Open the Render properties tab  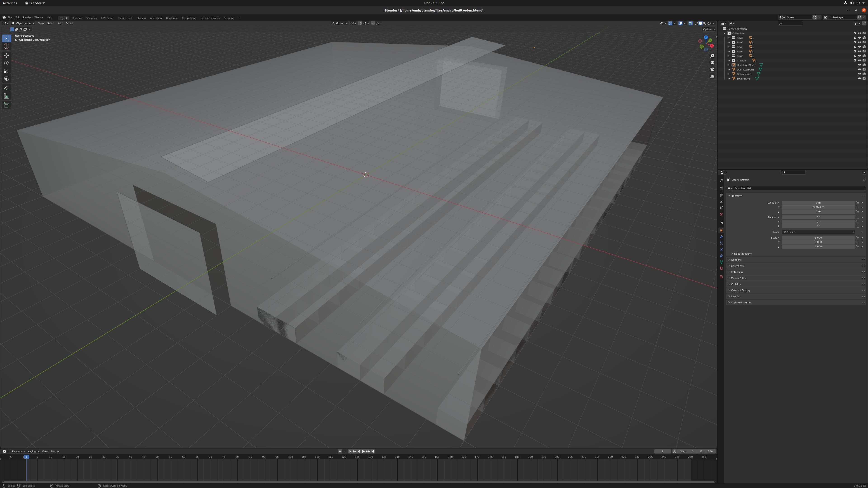pos(721,189)
